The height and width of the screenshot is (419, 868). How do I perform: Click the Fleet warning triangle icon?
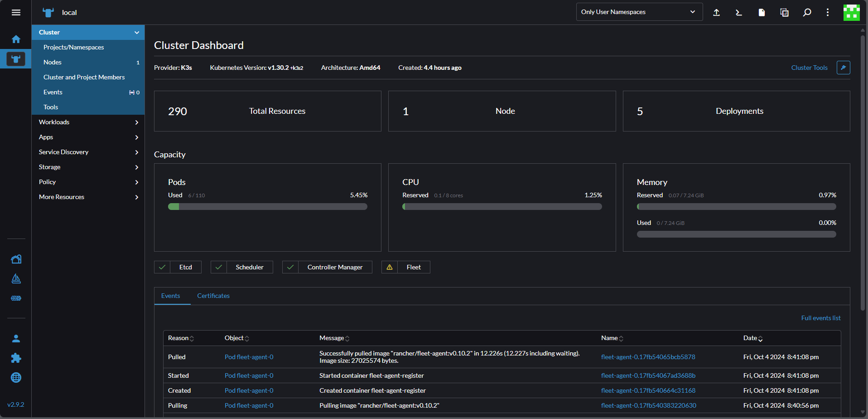click(x=390, y=267)
